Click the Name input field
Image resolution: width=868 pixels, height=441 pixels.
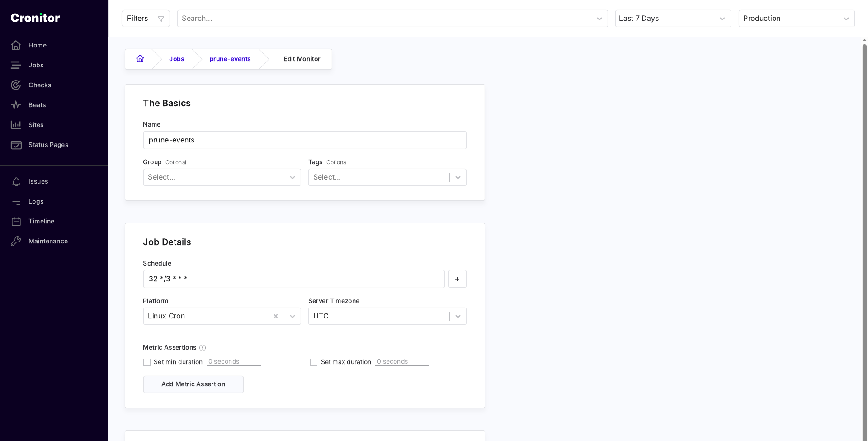click(305, 140)
